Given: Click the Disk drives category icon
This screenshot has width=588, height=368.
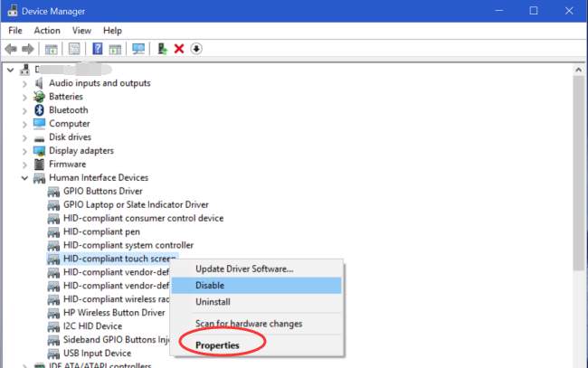Looking at the screenshot, I should tap(39, 138).
